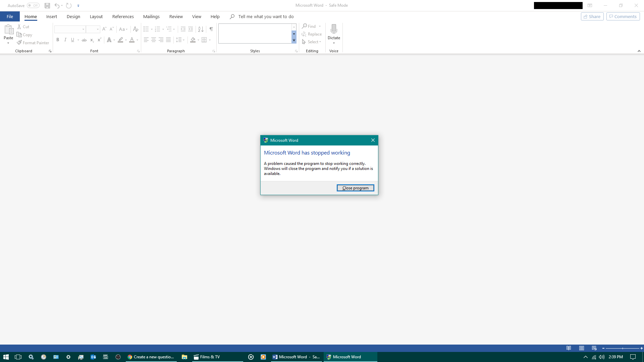Click the Dictate microphone icon
Image resolution: width=644 pixels, height=362 pixels.
click(x=334, y=29)
